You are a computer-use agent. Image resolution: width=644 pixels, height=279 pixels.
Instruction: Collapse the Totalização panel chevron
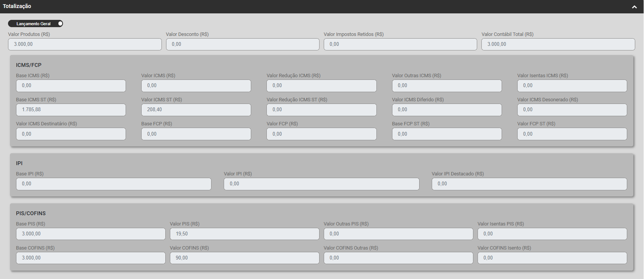[x=634, y=7]
